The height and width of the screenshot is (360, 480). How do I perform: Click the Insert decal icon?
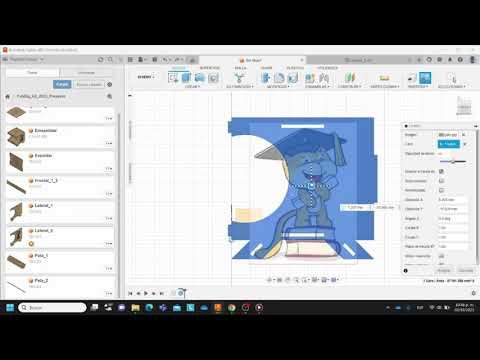pyautogui.click(x=412, y=78)
